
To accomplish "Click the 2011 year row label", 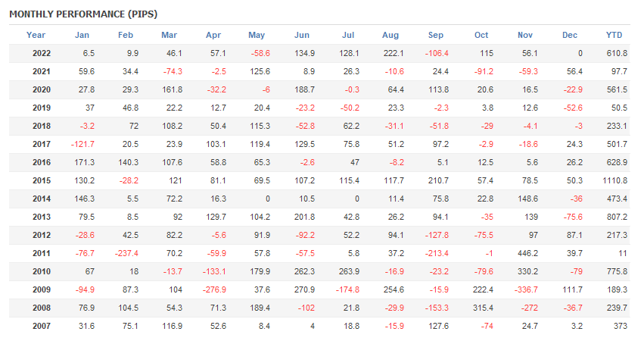I will [x=42, y=253].
